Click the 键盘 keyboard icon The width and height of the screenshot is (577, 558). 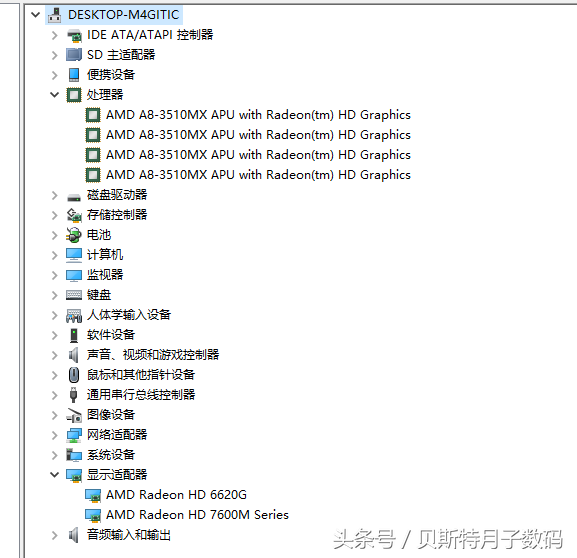pos(74,295)
